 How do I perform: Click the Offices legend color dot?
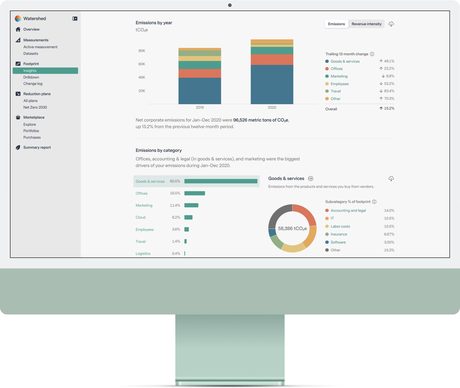(327, 69)
